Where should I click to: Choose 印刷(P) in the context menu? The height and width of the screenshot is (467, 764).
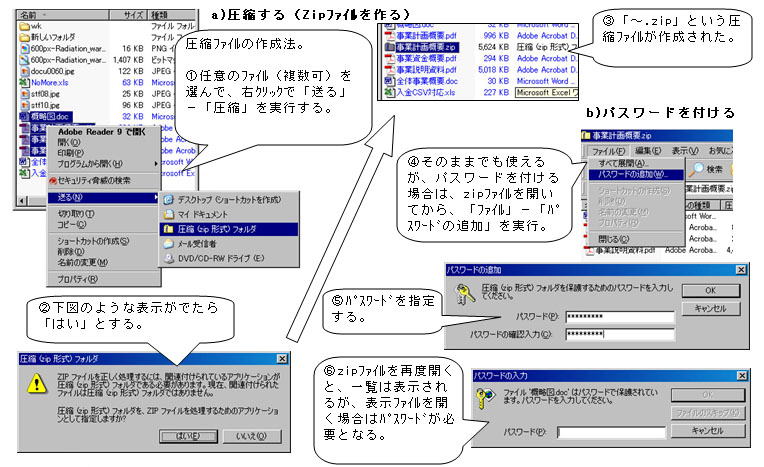coord(71,153)
